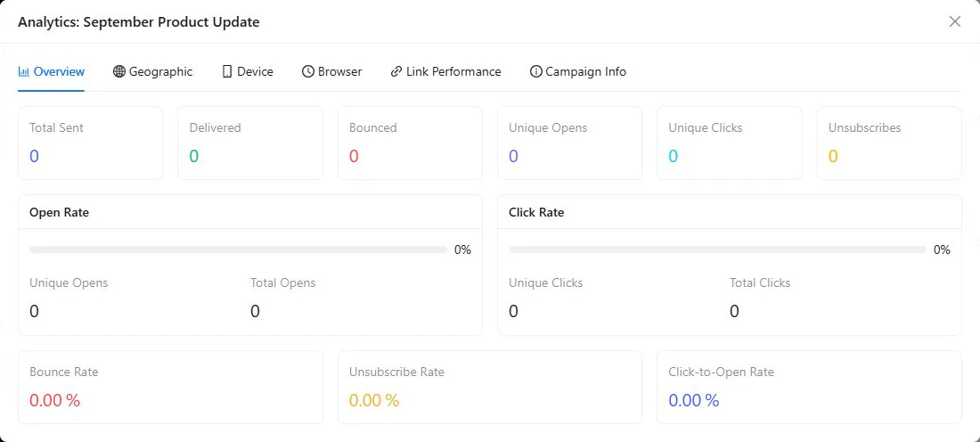Click the cyan Unique Clicks value 0

point(674,156)
